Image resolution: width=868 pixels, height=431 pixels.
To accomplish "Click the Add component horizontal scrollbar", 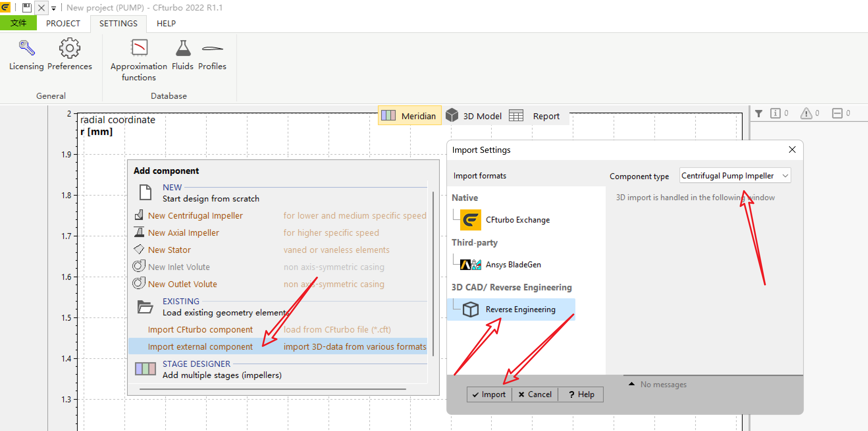I will (x=273, y=389).
